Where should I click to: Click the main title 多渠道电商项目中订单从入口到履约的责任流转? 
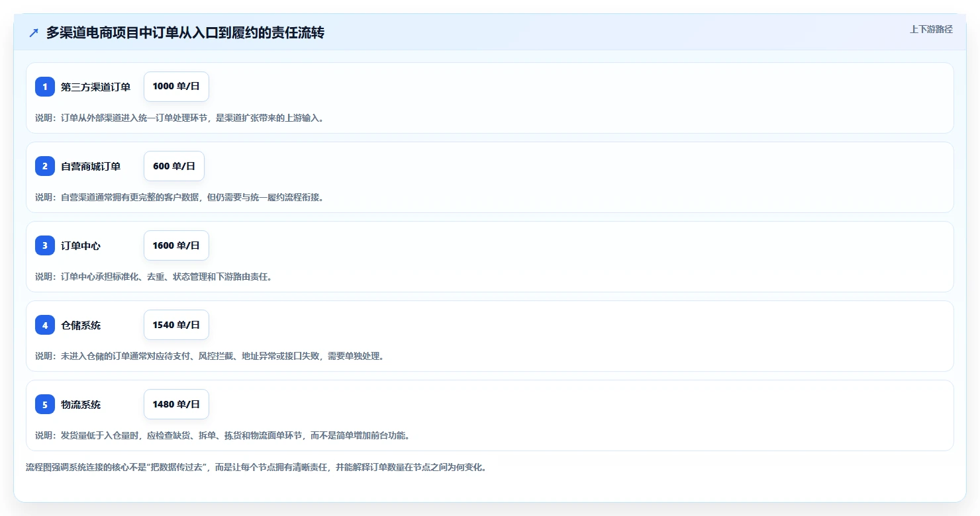pos(185,32)
